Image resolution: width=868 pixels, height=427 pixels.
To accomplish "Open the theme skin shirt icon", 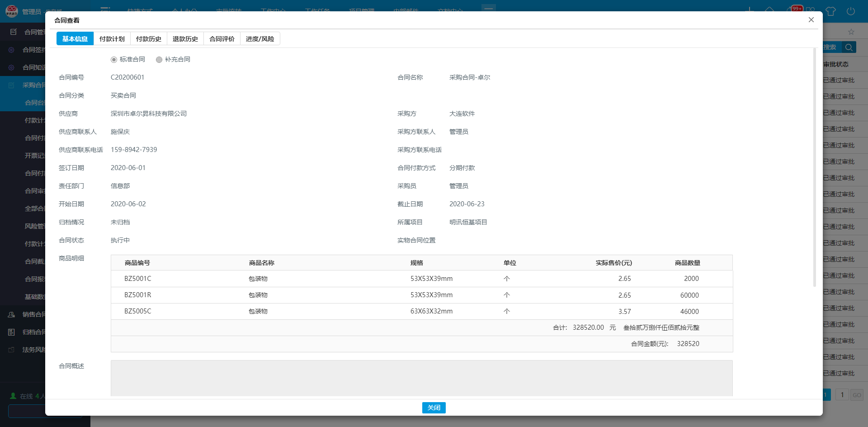I will [830, 11].
